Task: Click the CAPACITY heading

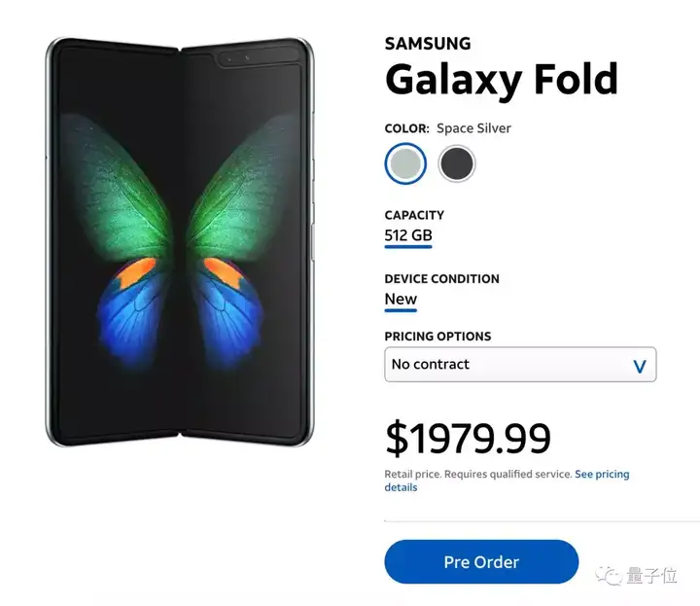Action: tap(414, 215)
